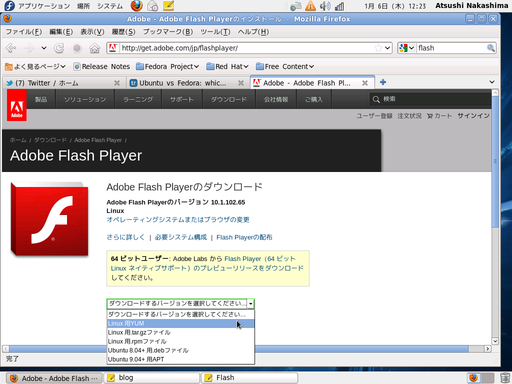Click the Google search engine icon

click(x=403, y=48)
